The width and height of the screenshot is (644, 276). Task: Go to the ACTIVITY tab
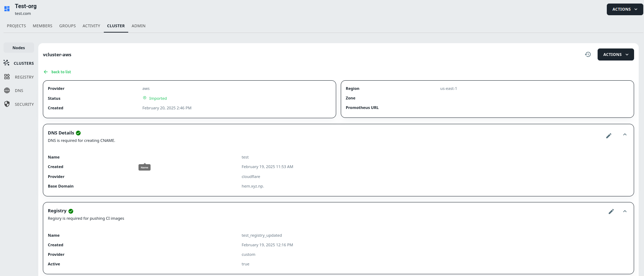(91, 26)
